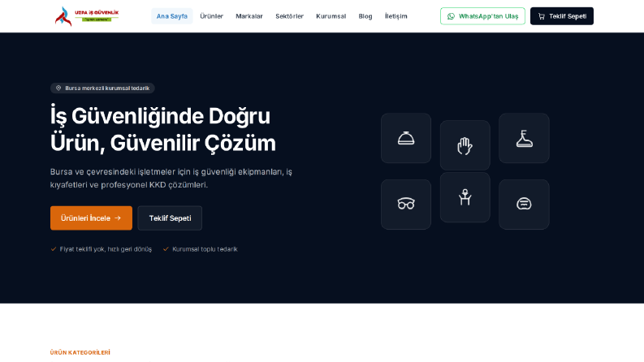Select the harness worker figure tile

coord(465,197)
